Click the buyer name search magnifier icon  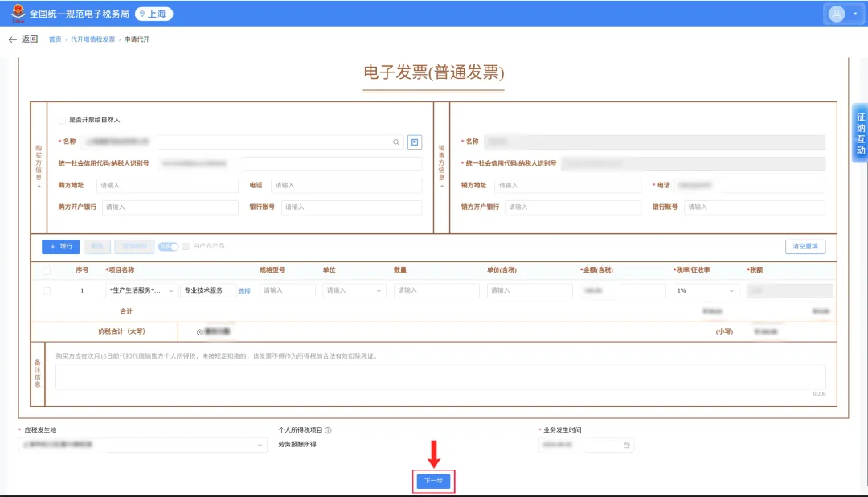tap(395, 142)
